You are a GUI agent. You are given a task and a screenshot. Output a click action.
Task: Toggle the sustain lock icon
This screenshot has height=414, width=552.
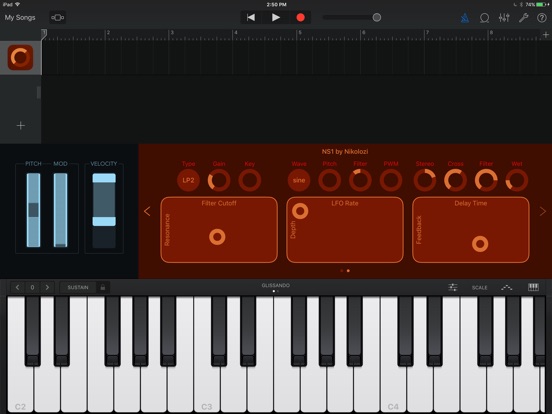coord(103,287)
